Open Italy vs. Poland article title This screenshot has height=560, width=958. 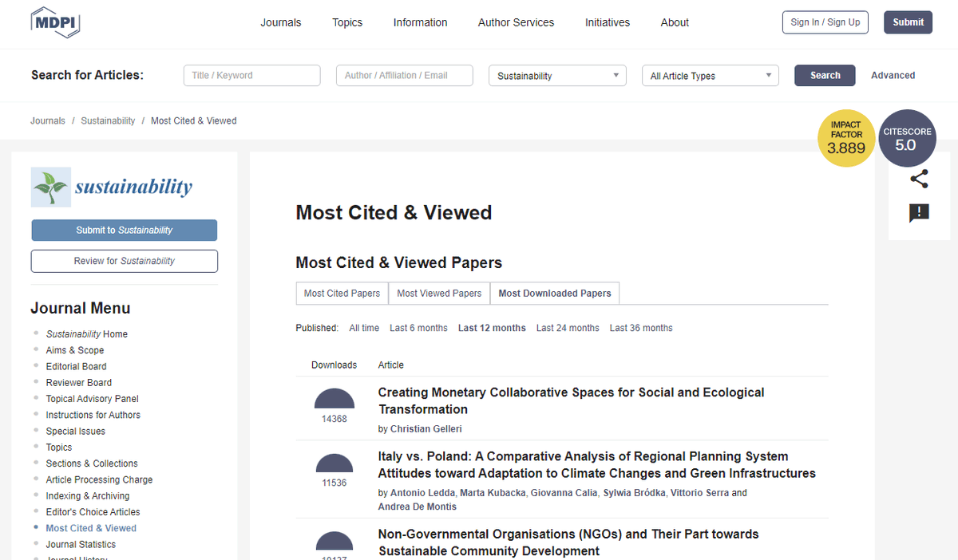click(x=597, y=465)
